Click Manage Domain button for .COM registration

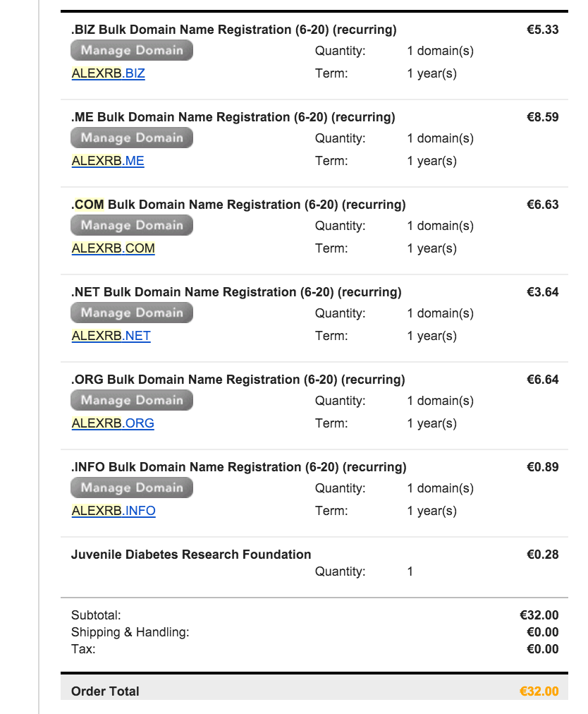tap(131, 225)
